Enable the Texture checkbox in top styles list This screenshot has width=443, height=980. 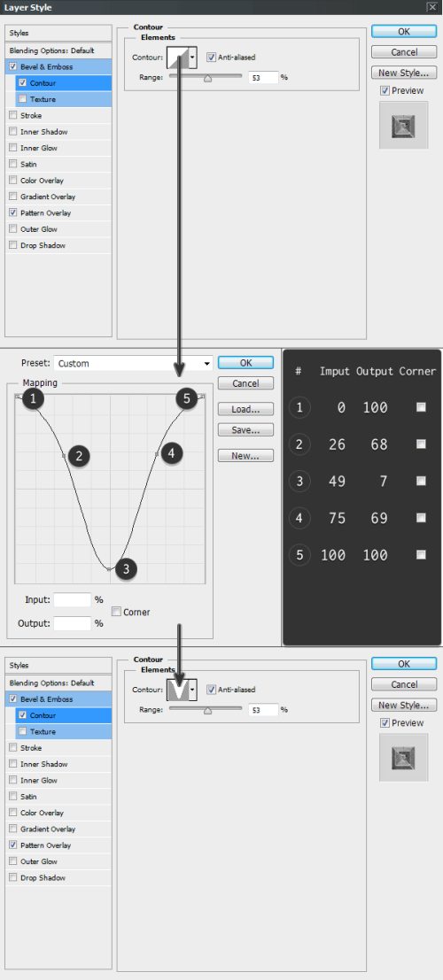[x=22, y=99]
